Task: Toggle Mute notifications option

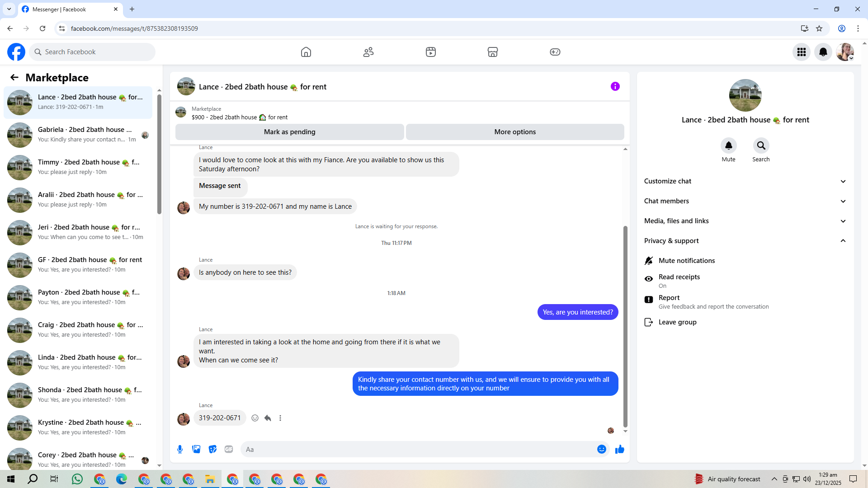Action: (745, 261)
